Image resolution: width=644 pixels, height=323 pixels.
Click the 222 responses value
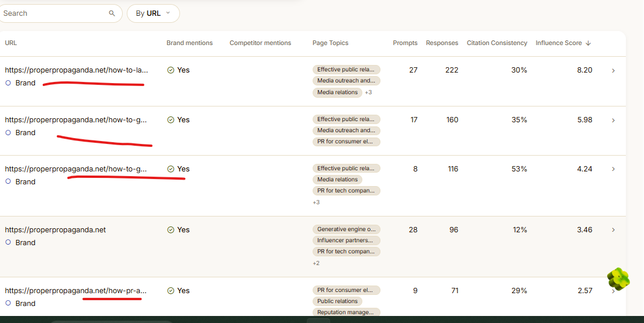coord(452,70)
